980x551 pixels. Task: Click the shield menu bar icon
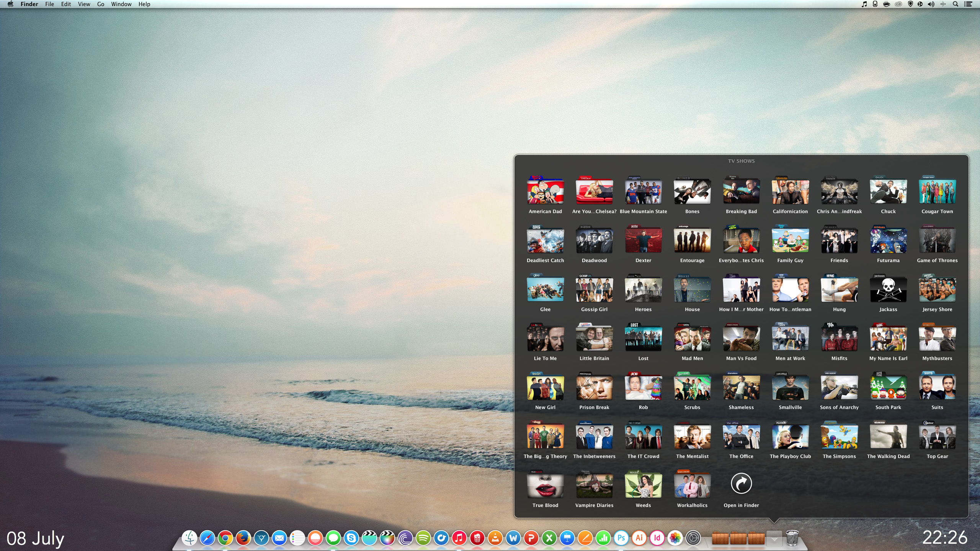coord(910,4)
